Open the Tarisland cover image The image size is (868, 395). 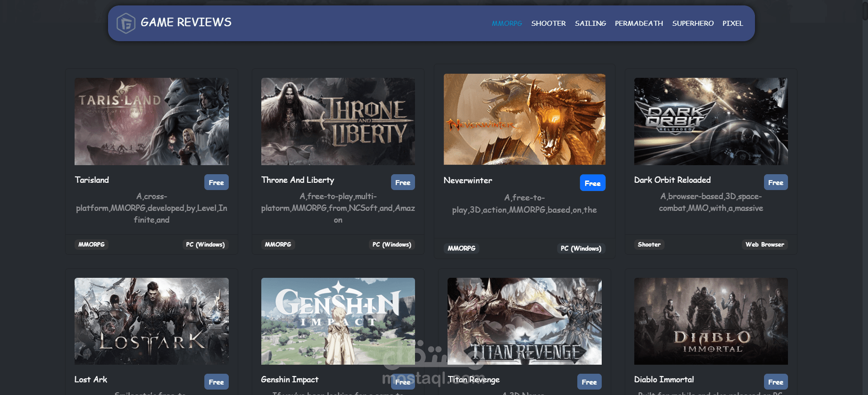click(x=151, y=121)
